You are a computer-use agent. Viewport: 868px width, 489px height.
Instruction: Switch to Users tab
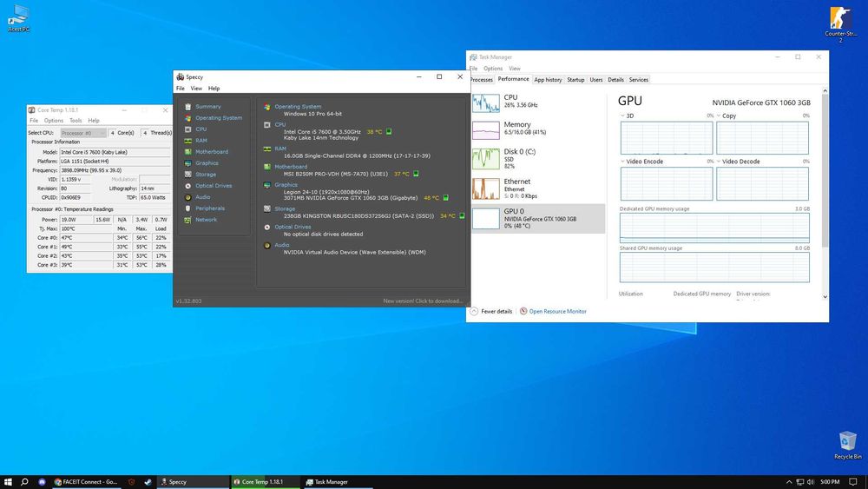[x=596, y=80]
